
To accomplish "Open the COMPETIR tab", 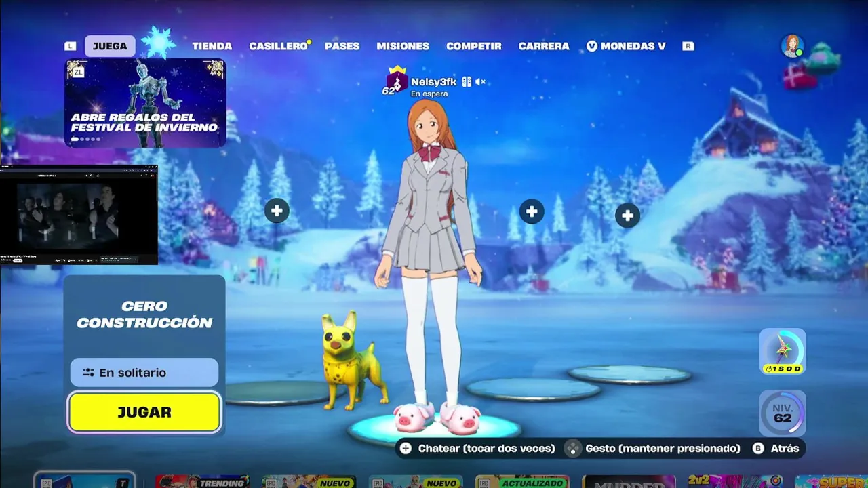I will [474, 46].
